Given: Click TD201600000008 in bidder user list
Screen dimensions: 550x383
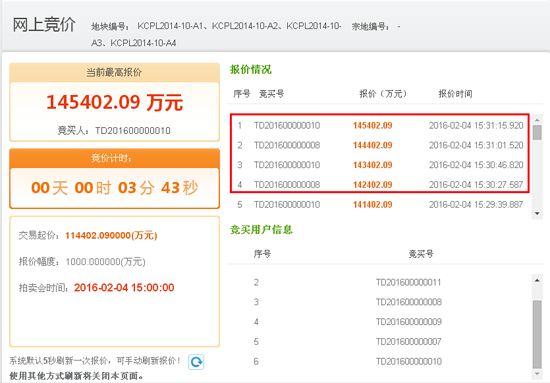Looking at the screenshot, I should click(409, 302).
